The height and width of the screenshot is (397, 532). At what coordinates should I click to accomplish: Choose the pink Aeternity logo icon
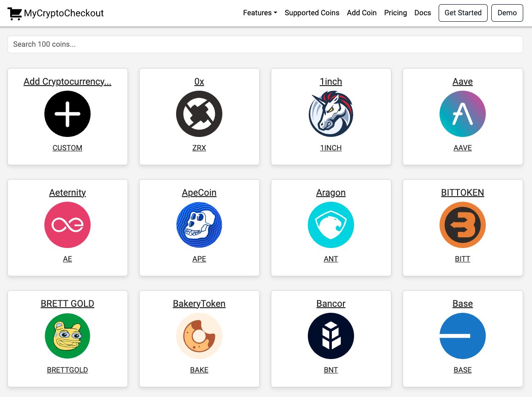pyautogui.click(x=67, y=225)
